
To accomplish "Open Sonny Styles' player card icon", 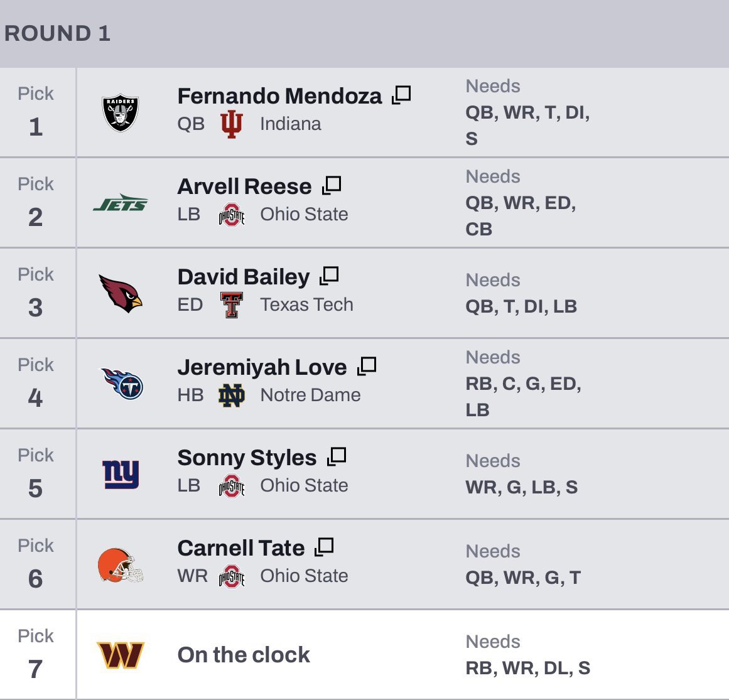I will coord(337,457).
